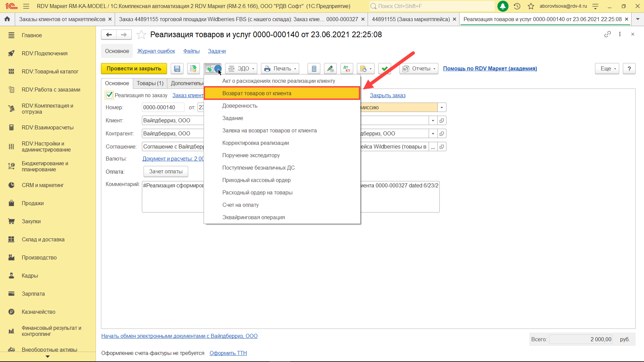Add document to favorites with star icon

pyautogui.click(x=141, y=35)
